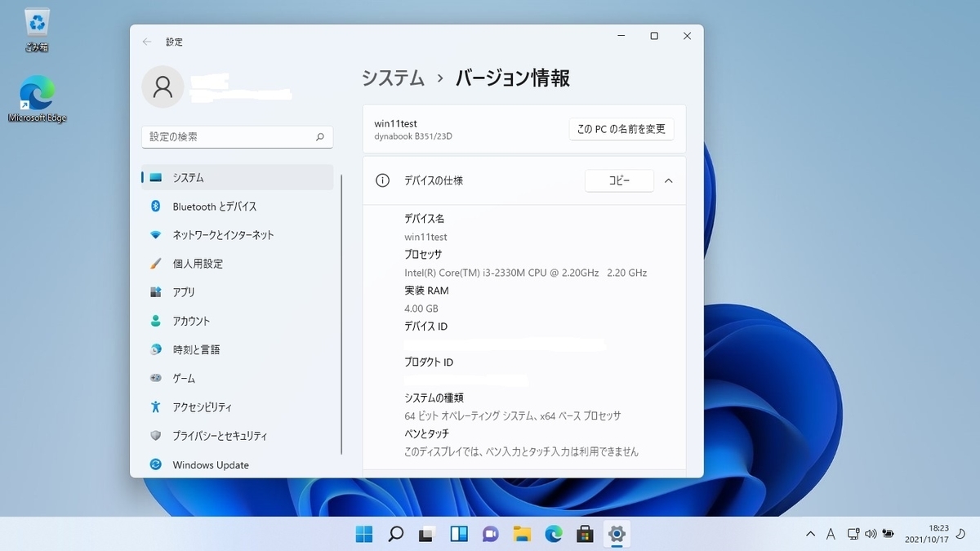Click the search magnifier in settings search box
Viewport: 980px width, 551px height.
click(x=320, y=137)
